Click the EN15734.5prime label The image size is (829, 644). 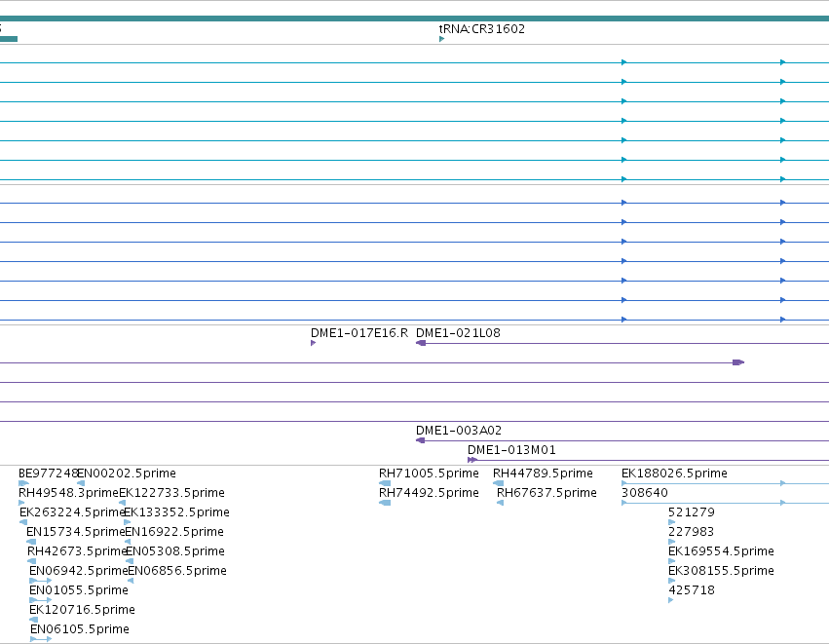click(76, 532)
